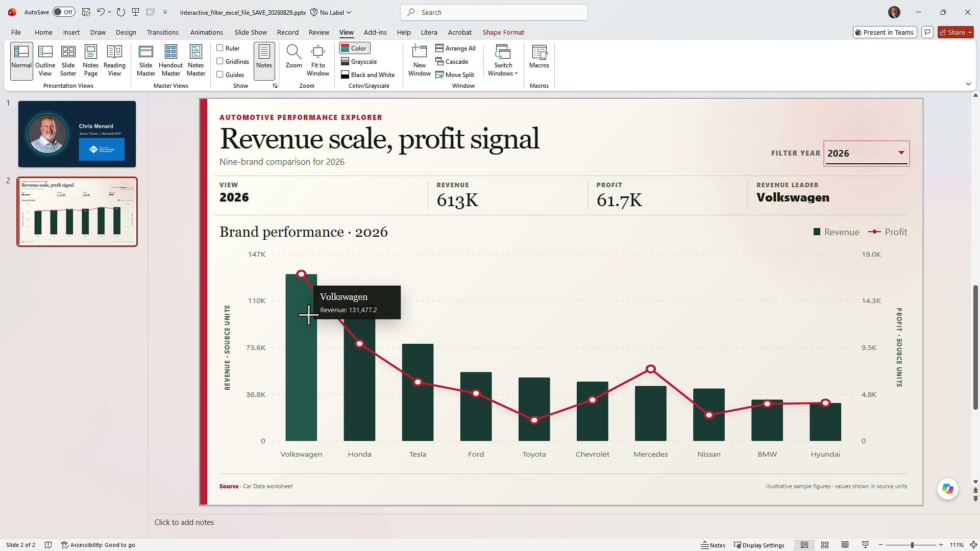Viewport: 980px width, 551px height.
Task: Enable the Gridlines checkbox
Action: (220, 61)
